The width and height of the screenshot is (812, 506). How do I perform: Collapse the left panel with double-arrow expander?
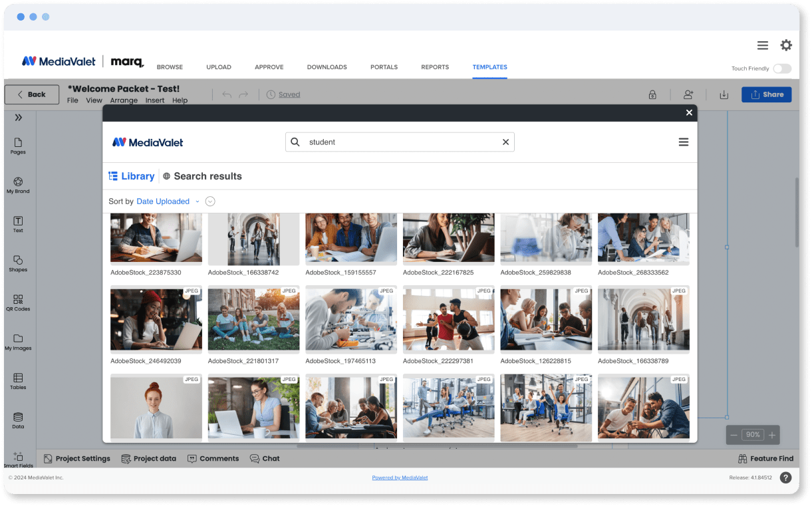click(x=18, y=117)
